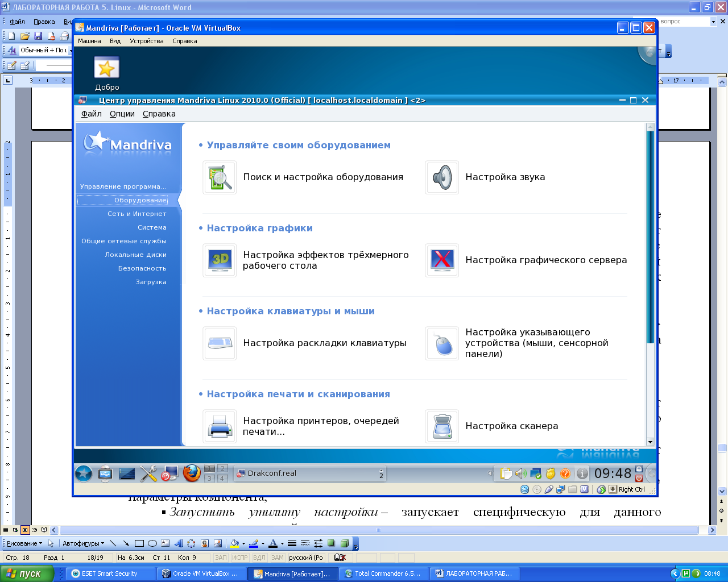Open hardware search and configuration tool icon

pyautogui.click(x=220, y=177)
